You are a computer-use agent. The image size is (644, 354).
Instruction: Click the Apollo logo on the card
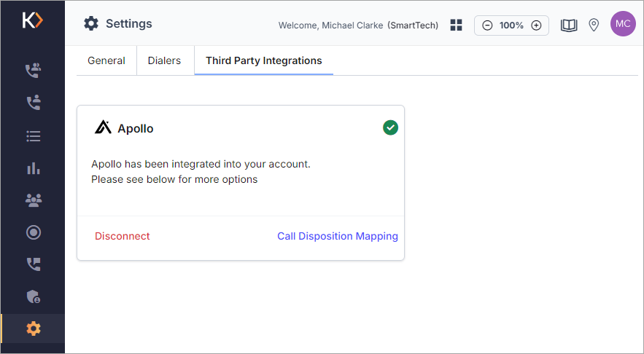point(103,127)
